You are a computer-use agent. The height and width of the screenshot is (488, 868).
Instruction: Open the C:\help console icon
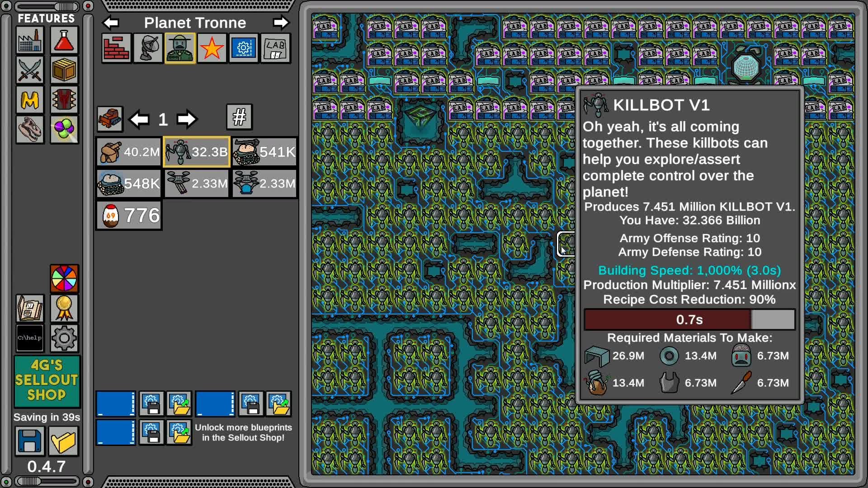point(30,338)
